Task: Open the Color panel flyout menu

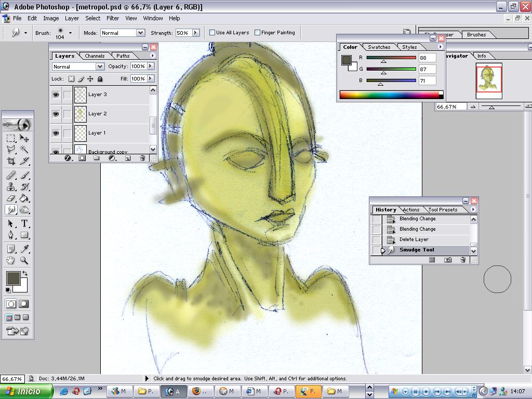Action: 441,47
